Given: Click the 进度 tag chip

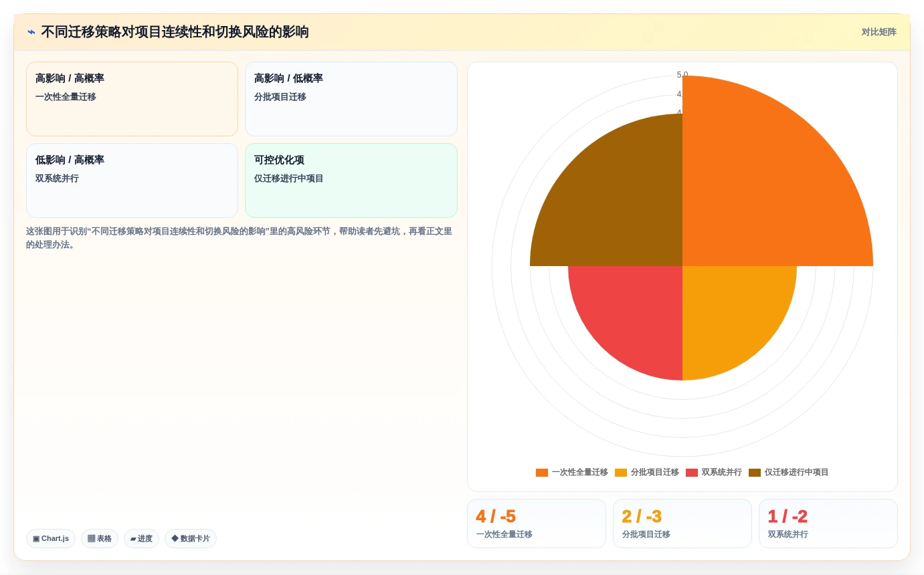Looking at the screenshot, I should tap(141, 539).
